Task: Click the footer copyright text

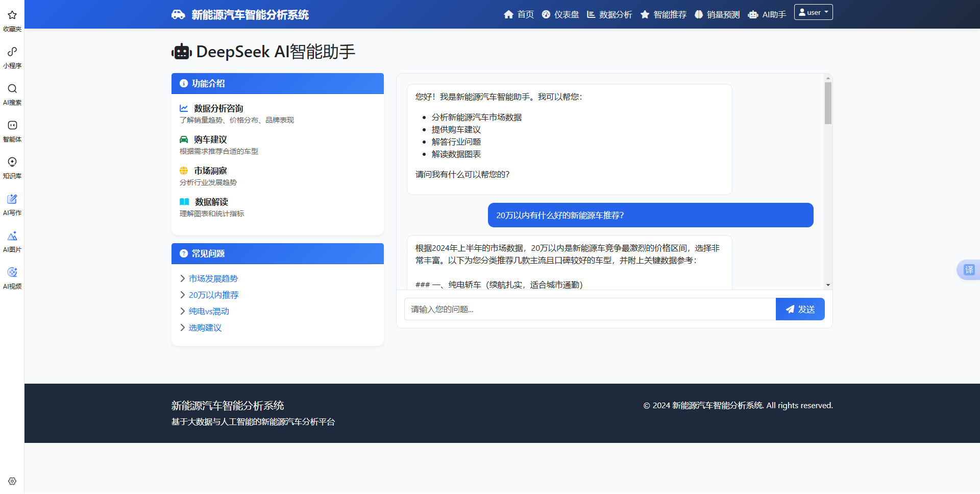Action: (x=738, y=405)
